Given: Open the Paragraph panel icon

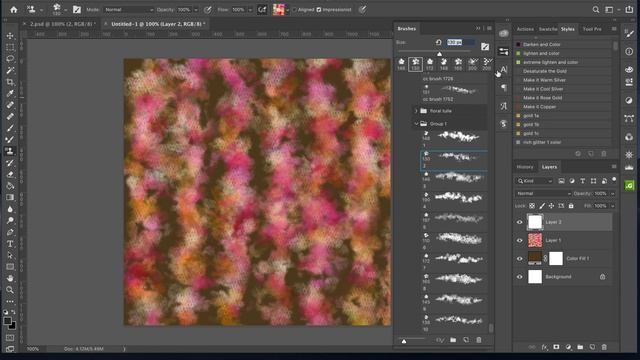Looking at the screenshot, I should coord(504,88).
